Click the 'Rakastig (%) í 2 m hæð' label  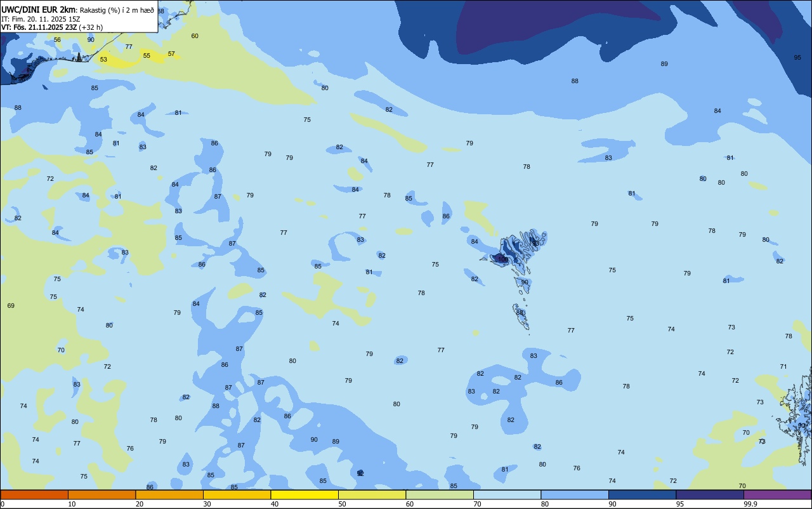116,10
